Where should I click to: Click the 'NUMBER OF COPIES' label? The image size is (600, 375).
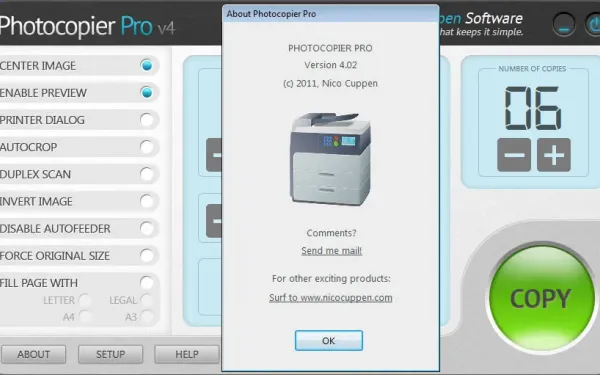[x=532, y=69]
